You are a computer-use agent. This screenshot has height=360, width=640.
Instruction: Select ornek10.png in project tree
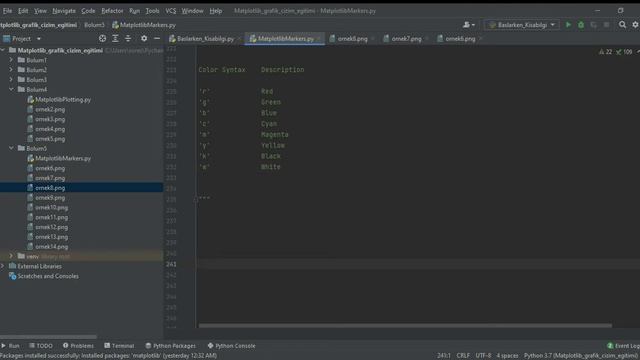[x=51, y=207]
